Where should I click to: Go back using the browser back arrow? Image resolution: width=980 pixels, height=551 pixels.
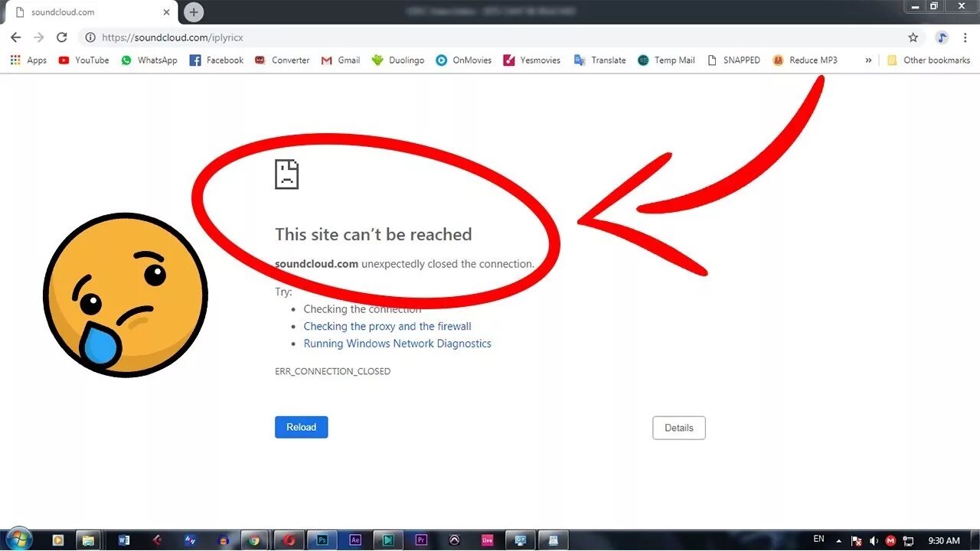tap(15, 37)
